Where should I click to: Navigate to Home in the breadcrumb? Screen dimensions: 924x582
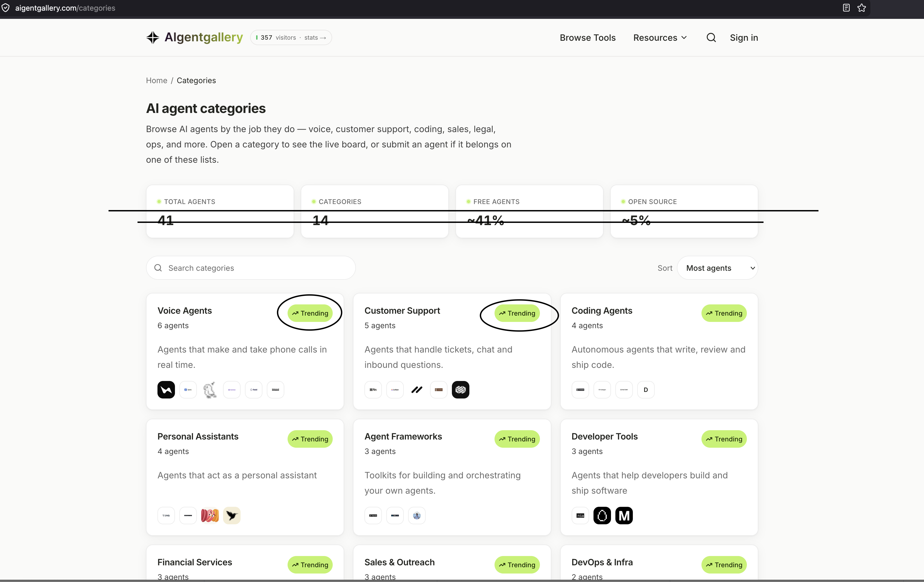(157, 80)
